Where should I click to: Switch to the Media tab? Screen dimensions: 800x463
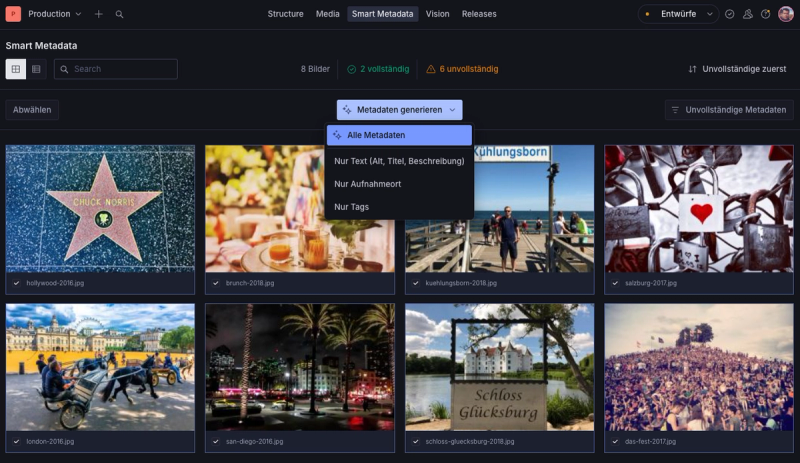pyautogui.click(x=328, y=14)
